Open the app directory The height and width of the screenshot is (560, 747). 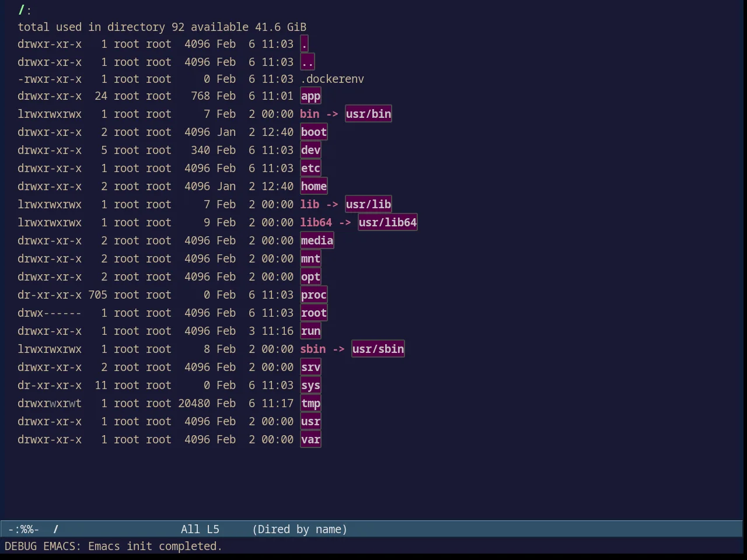click(310, 96)
